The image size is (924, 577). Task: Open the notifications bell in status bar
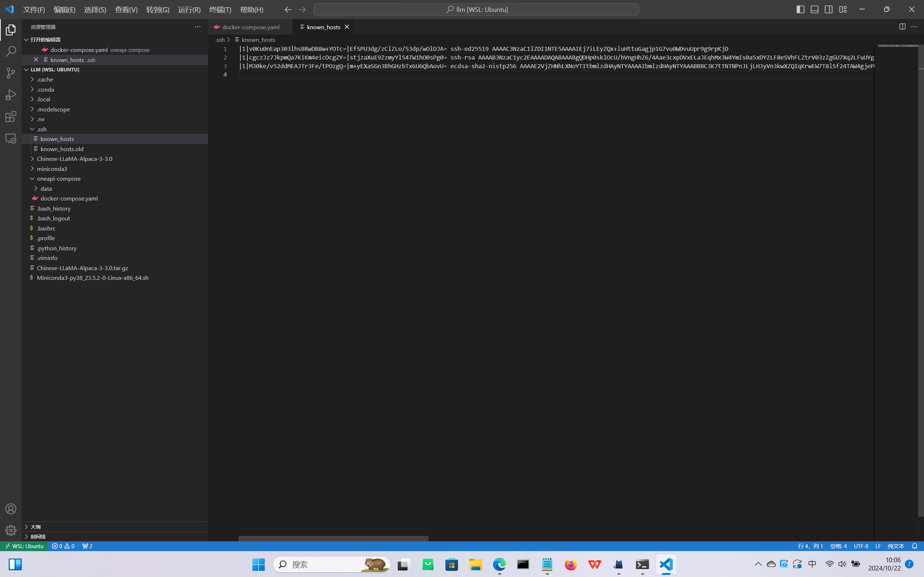(915, 546)
